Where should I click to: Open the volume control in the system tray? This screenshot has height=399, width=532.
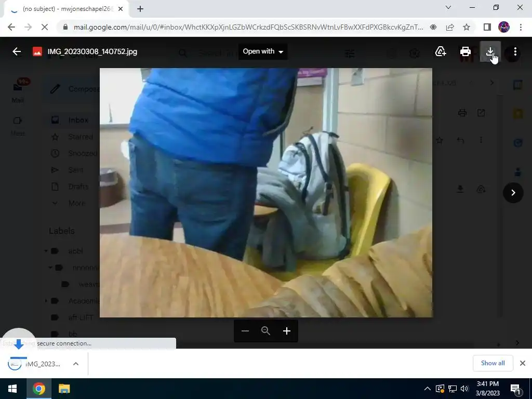pyautogui.click(x=464, y=389)
